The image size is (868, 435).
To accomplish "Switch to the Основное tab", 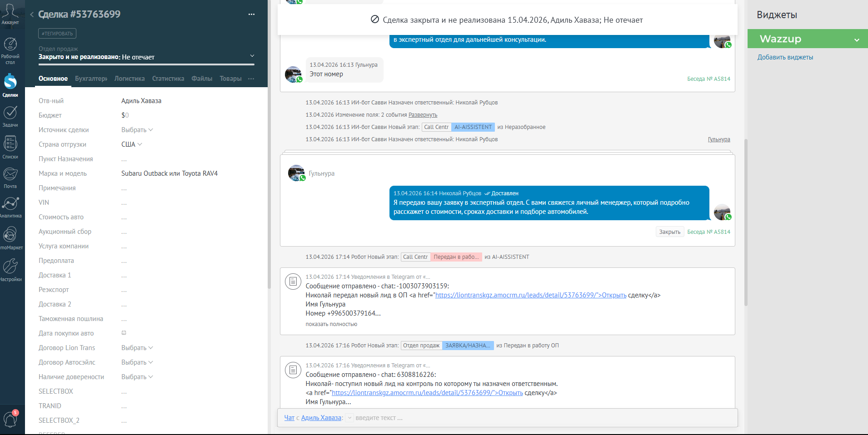I will 53,79.
